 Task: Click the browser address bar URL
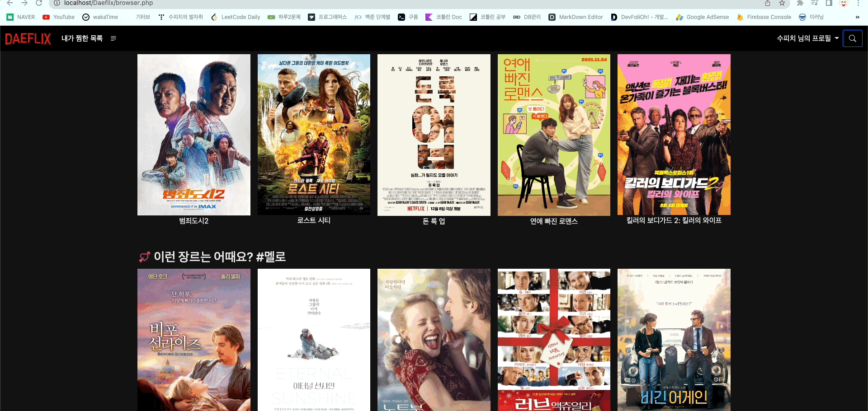click(108, 3)
